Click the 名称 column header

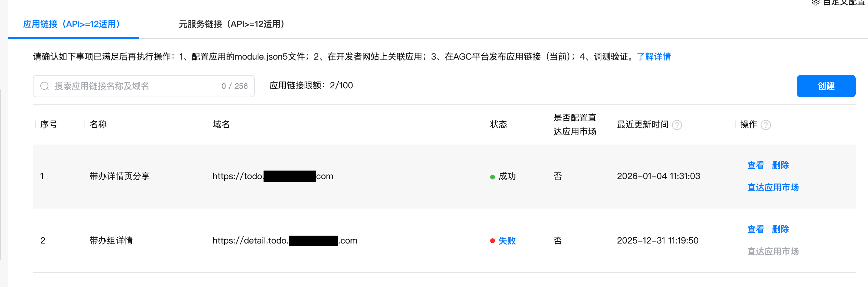tap(99, 124)
